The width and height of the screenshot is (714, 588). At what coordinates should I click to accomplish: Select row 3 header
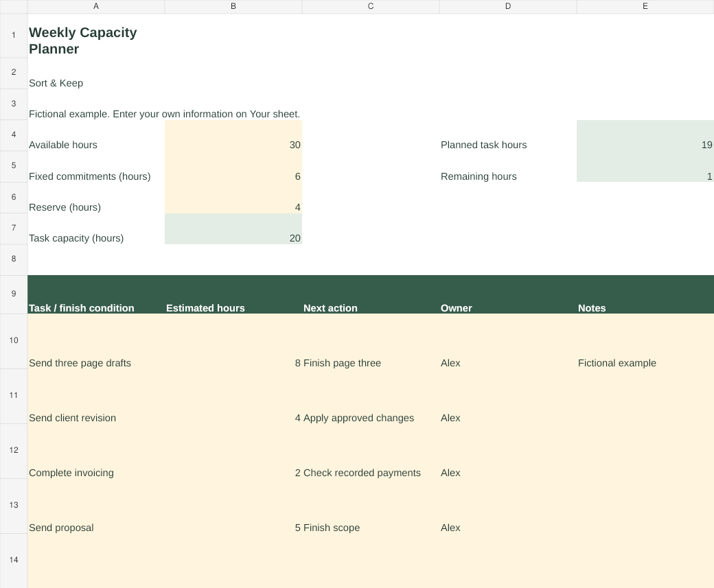[14, 104]
